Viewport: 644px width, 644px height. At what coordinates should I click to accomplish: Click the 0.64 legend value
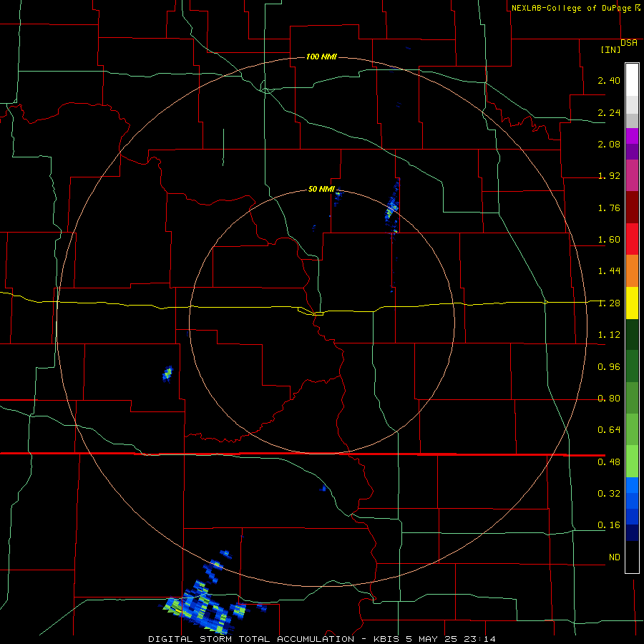[609, 430]
